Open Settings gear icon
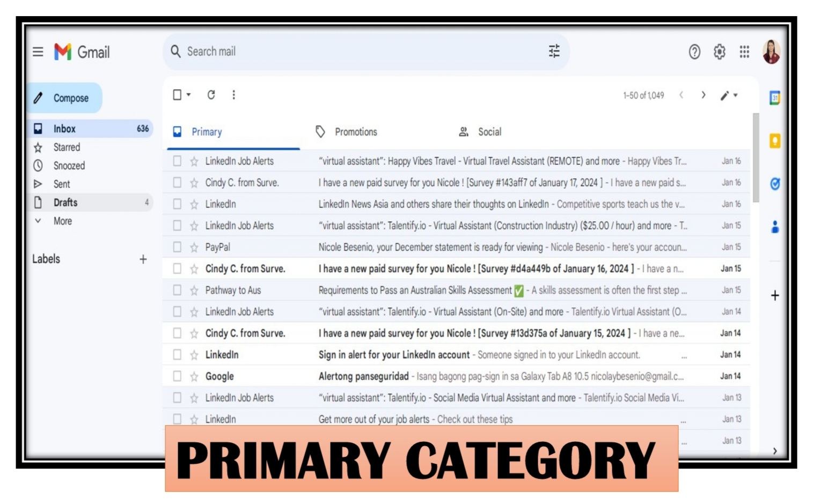 [x=719, y=52]
